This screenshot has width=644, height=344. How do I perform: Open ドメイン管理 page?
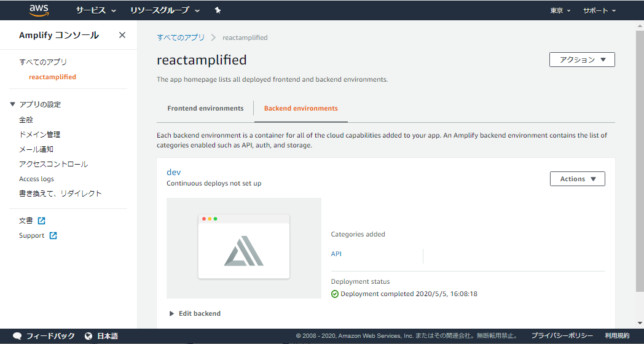pyautogui.click(x=40, y=135)
